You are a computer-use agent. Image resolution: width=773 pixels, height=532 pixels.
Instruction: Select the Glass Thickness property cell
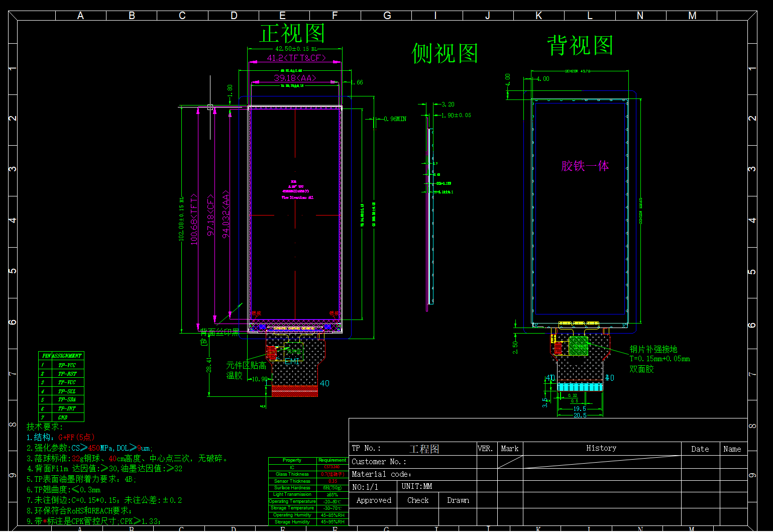coord(292,474)
